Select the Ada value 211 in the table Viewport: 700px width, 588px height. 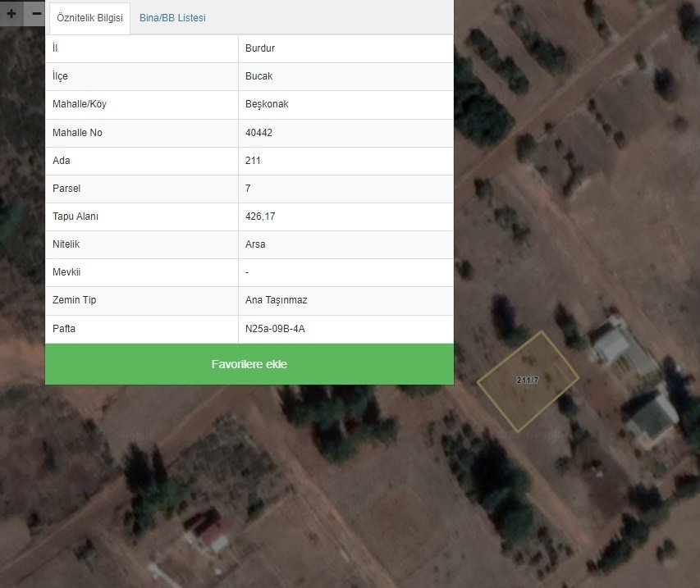click(x=253, y=161)
